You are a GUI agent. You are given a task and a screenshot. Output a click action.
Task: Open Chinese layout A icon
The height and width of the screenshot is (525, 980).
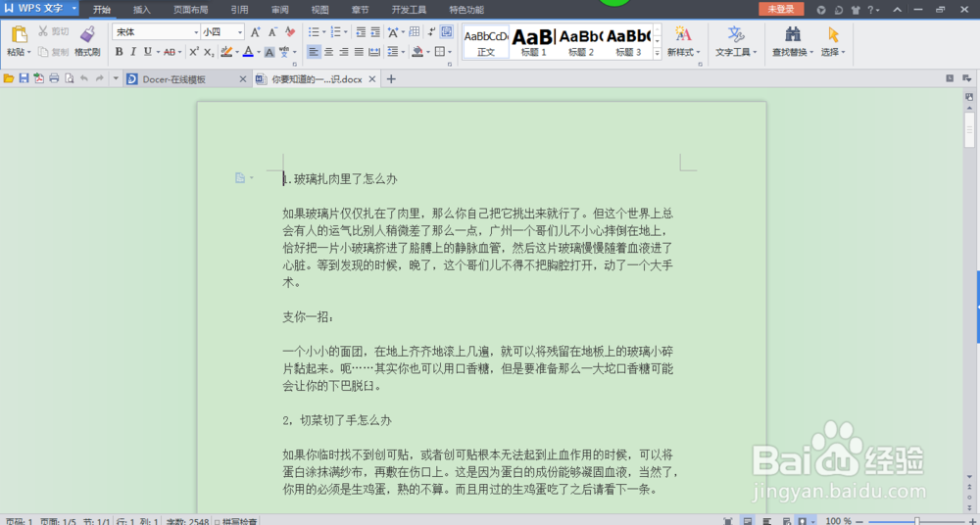[393, 32]
